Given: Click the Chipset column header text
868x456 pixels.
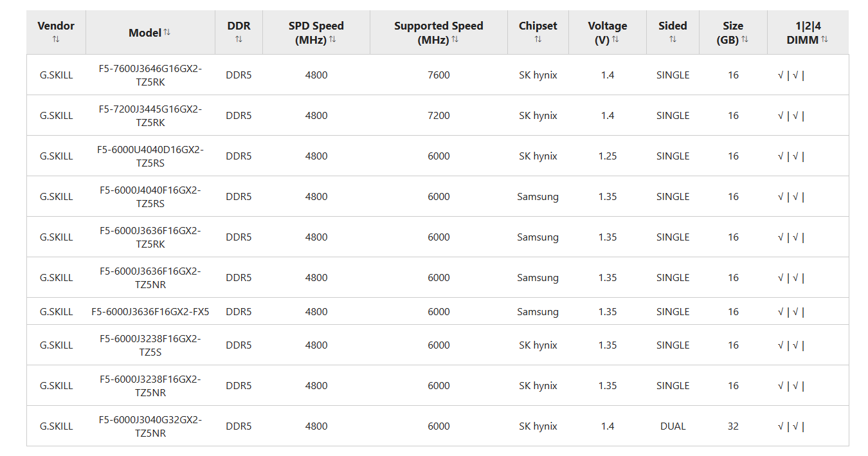Looking at the screenshot, I should [538, 26].
